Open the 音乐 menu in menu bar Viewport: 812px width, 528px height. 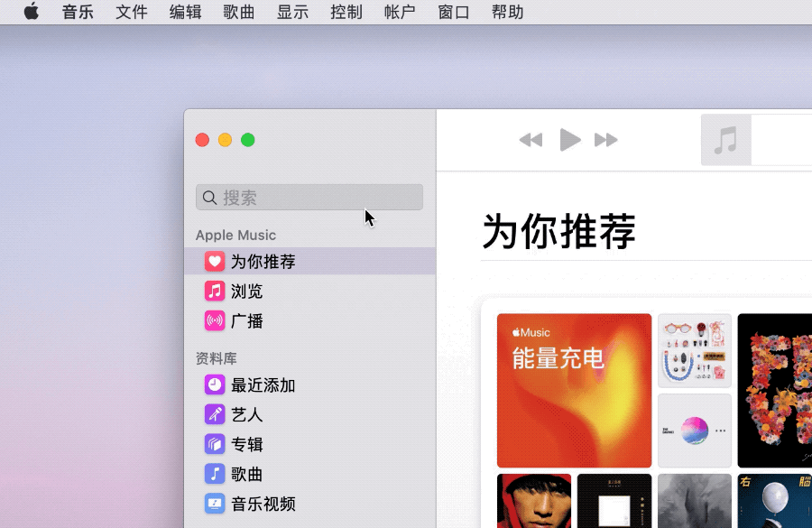coord(78,12)
